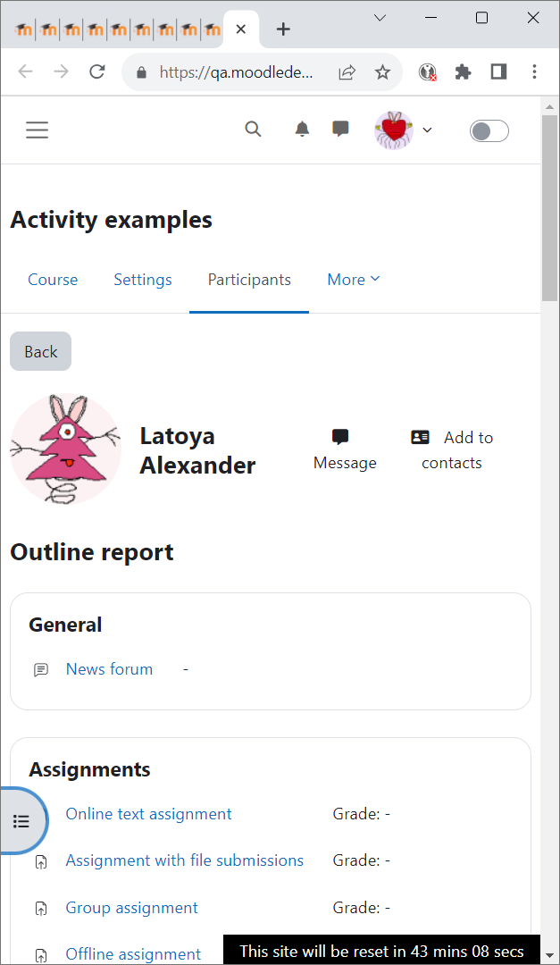
Task: Open the Online text assignment link
Action: (148, 814)
